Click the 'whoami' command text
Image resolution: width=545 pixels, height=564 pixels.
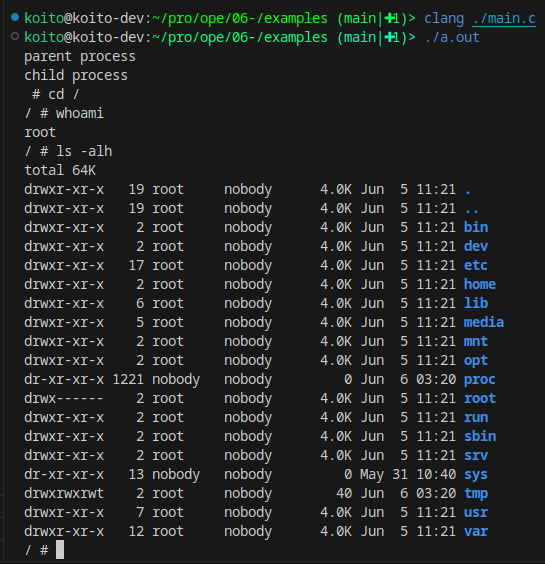tap(80, 113)
